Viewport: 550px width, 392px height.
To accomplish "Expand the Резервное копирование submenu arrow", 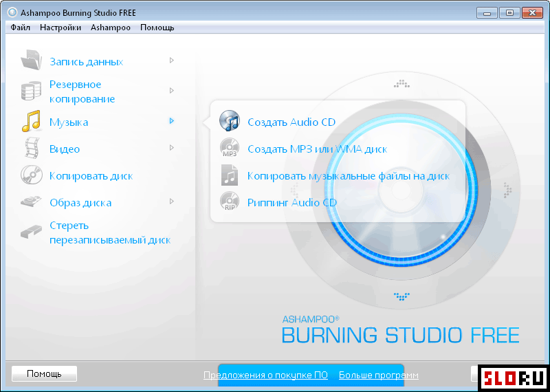I will point(171,91).
